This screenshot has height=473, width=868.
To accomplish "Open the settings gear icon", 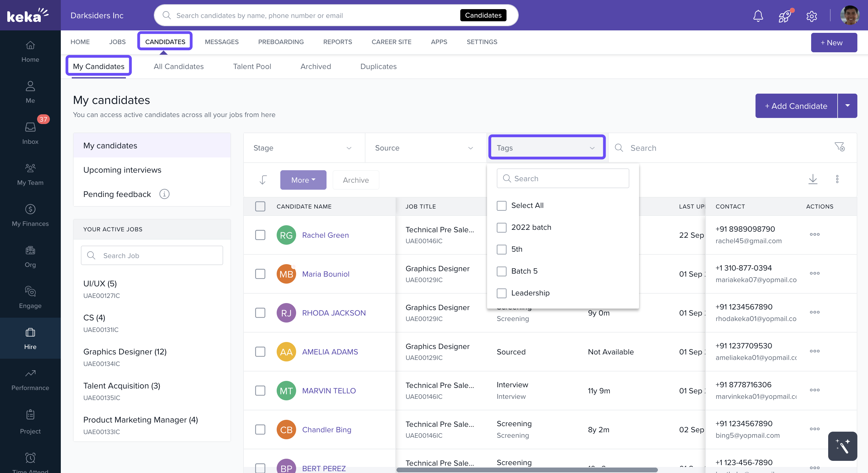I will pos(811,16).
